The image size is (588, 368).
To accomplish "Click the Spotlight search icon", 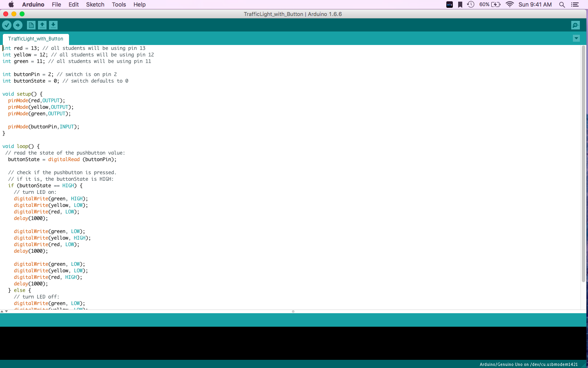I will (x=562, y=4).
